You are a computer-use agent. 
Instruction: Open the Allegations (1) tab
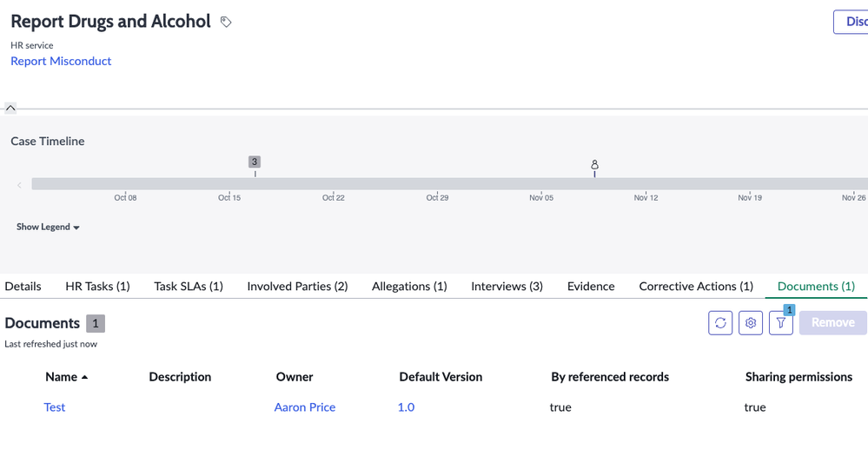409,286
